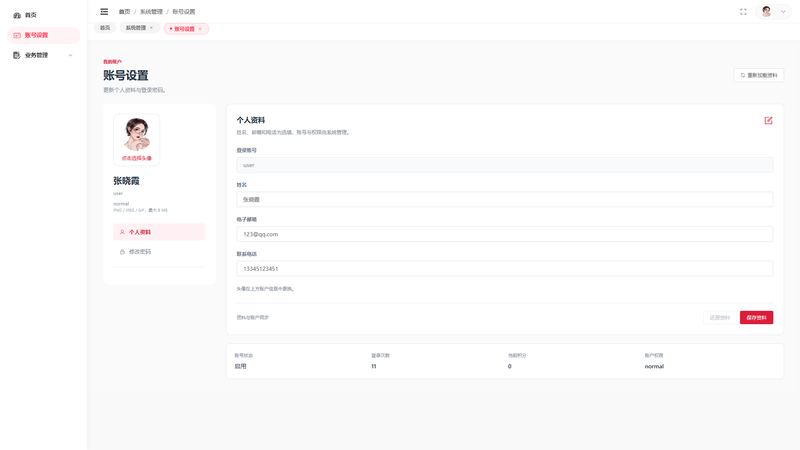
Task: Select 账号设置 in the left sidebar
Action: 43,35
